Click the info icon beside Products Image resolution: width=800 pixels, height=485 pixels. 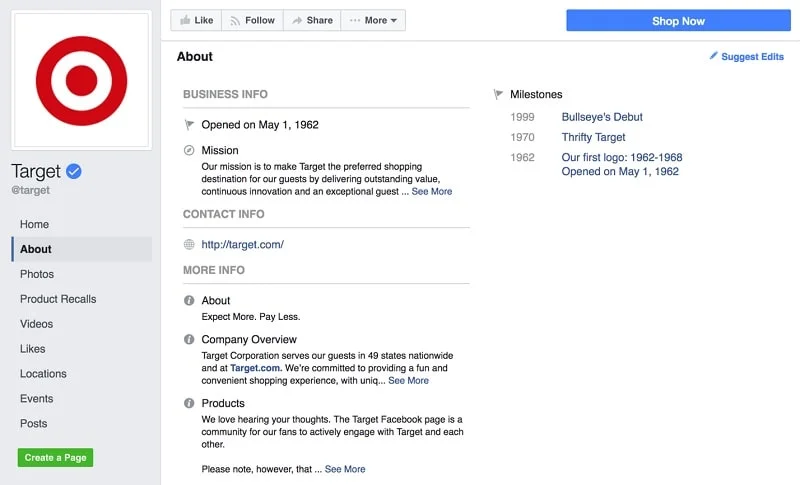189,403
